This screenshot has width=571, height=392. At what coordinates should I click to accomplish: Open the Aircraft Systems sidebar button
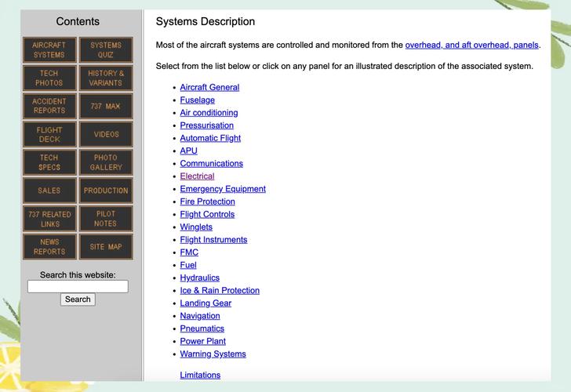point(49,50)
